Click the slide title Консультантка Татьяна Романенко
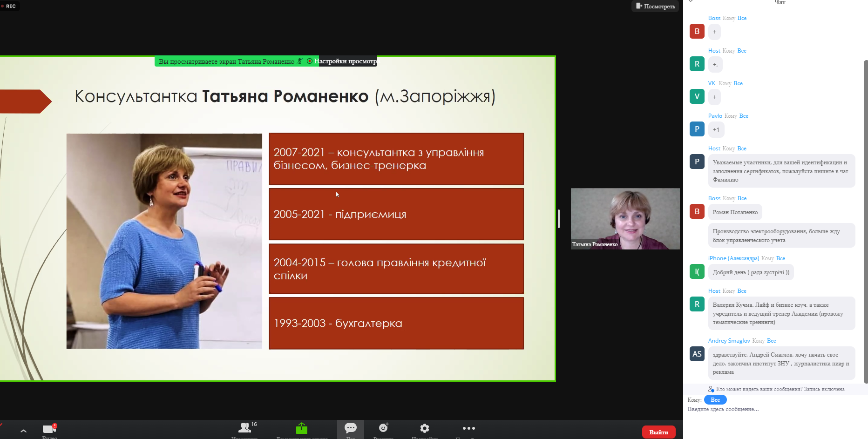Viewport: 868px width, 439px height. [285, 96]
